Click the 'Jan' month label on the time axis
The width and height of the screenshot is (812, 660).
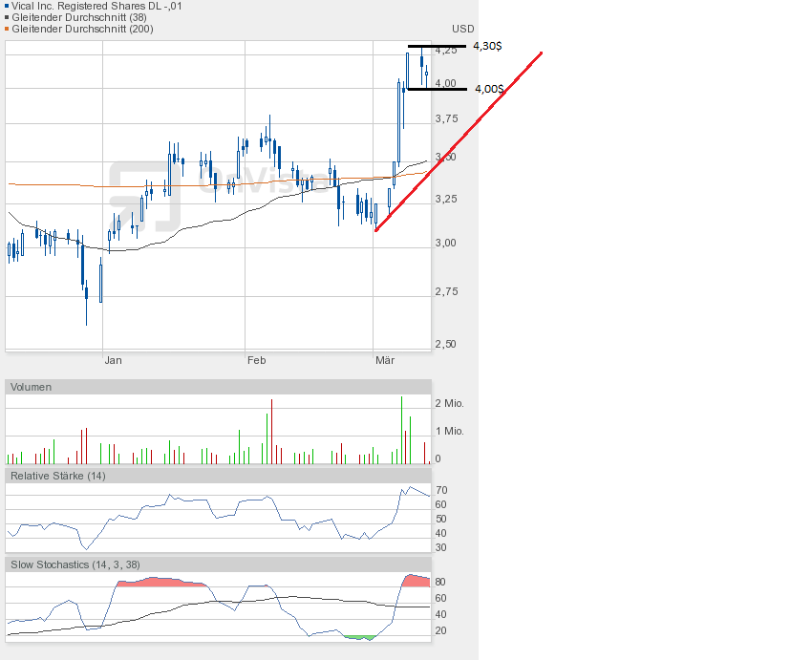[114, 360]
